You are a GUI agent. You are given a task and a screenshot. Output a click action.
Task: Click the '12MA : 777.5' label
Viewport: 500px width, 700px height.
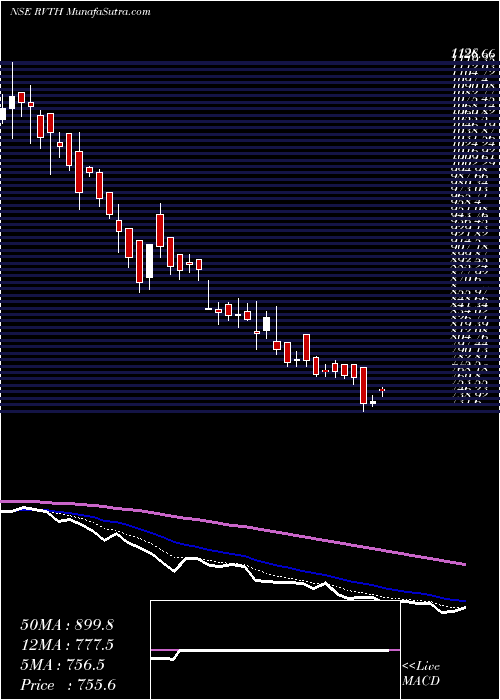pyautogui.click(x=67, y=645)
